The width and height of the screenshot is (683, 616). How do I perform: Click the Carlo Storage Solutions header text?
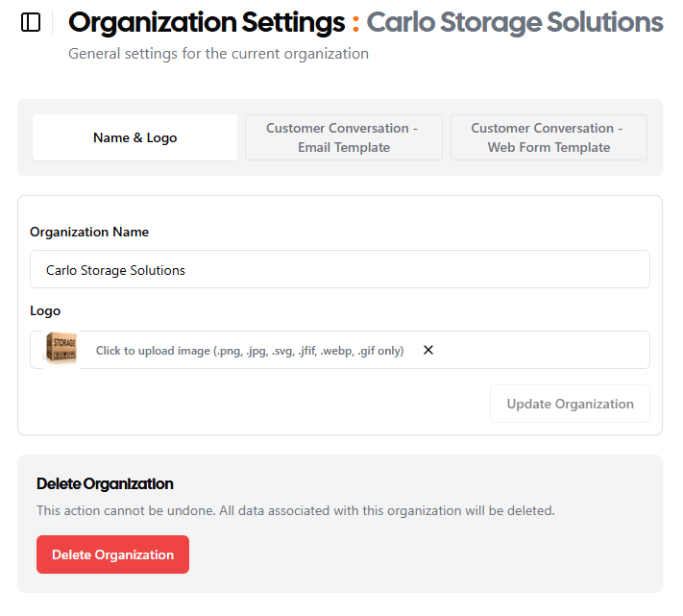coord(515,22)
